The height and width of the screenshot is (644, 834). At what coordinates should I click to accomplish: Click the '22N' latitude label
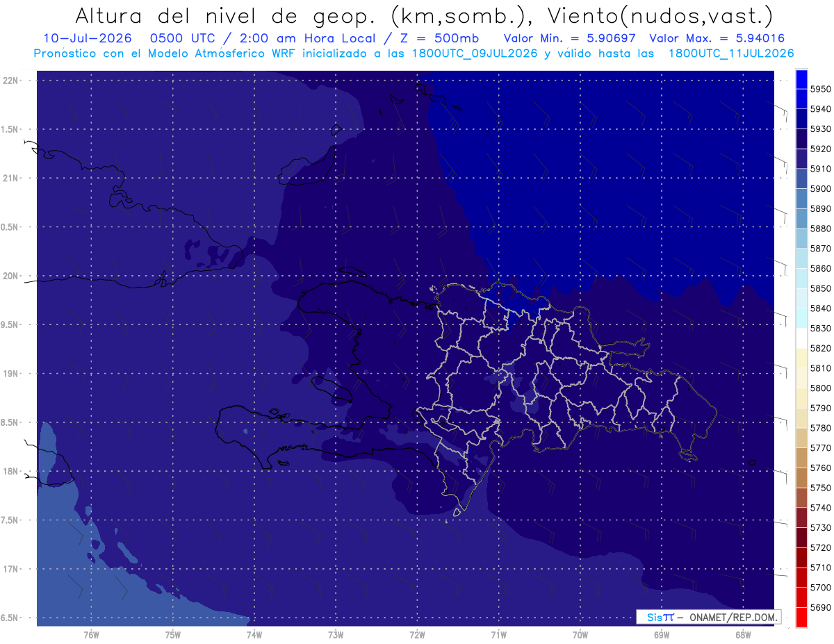point(10,81)
